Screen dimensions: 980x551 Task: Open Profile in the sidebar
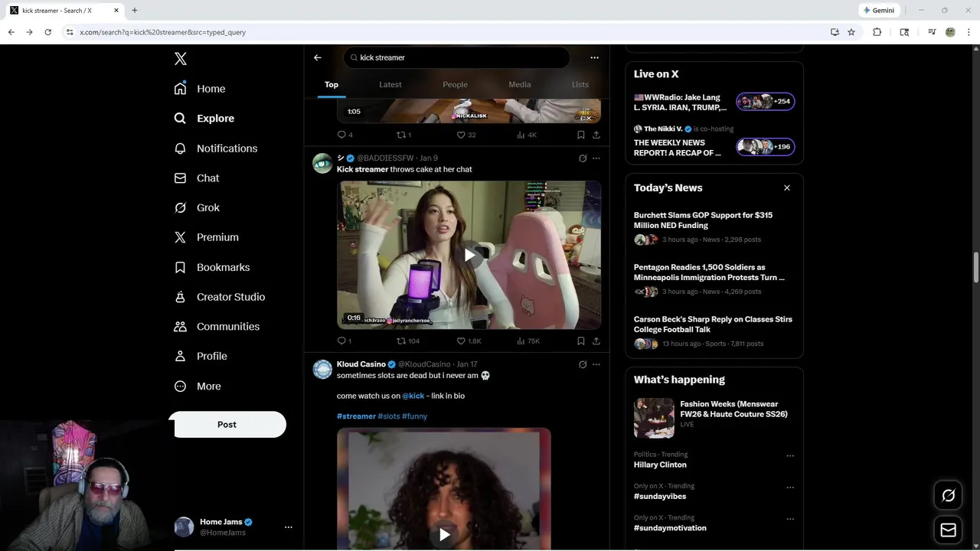201,356
